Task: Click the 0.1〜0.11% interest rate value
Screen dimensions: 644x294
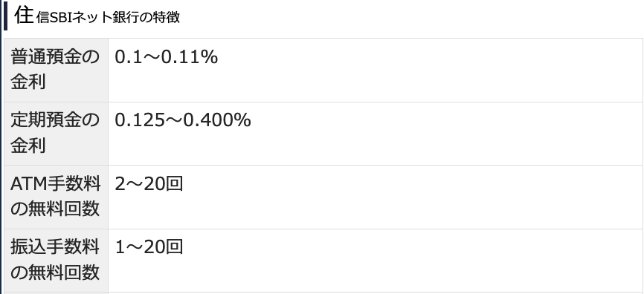Action: tap(166, 57)
